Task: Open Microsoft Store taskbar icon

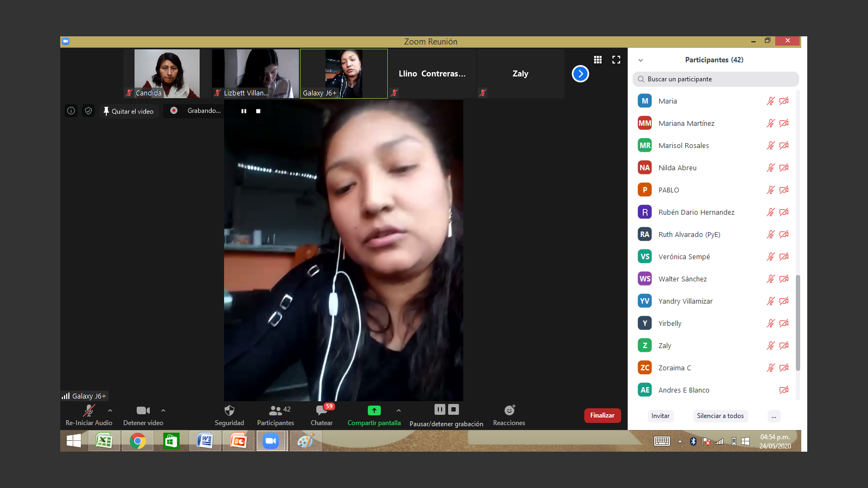Action: [171, 441]
